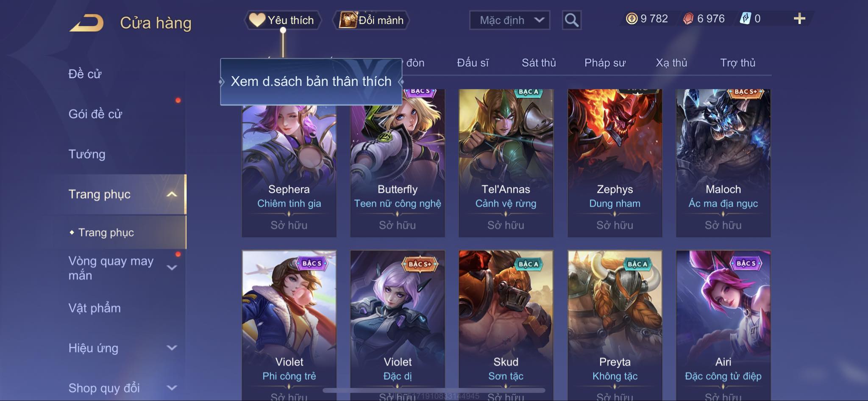This screenshot has height=401, width=868.
Task: Expand the Shop quy đổi section
Action: [x=172, y=388]
